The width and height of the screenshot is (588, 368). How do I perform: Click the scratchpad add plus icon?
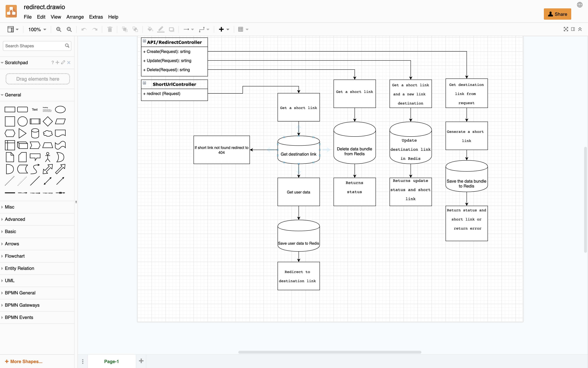pos(57,63)
